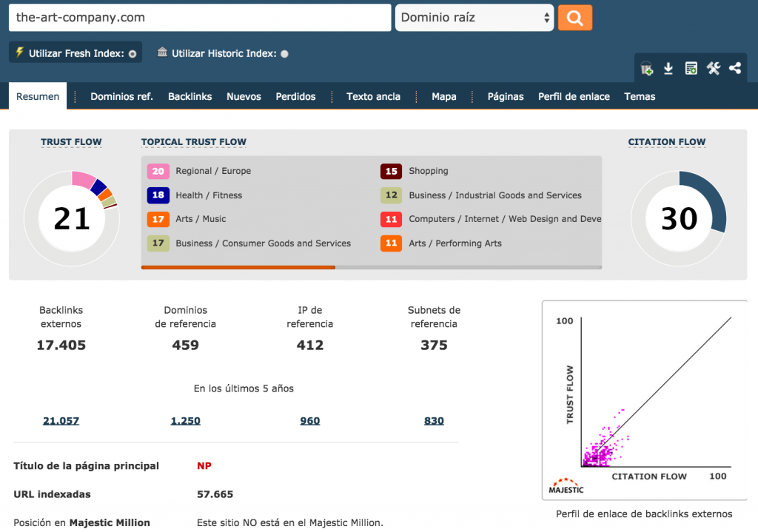Click the Historic Index building icon
Viewport: 758px width, 532px height.
[x=163, y=53]
